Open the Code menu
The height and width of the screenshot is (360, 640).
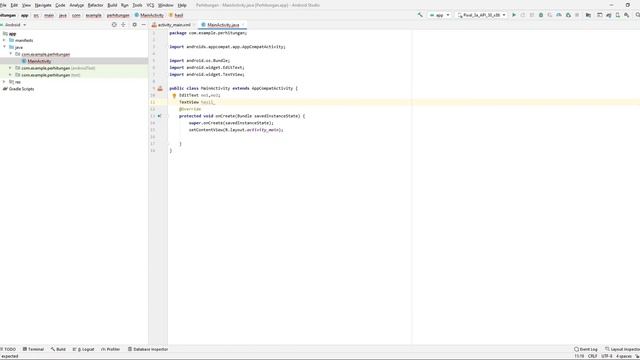click(60, 5)
